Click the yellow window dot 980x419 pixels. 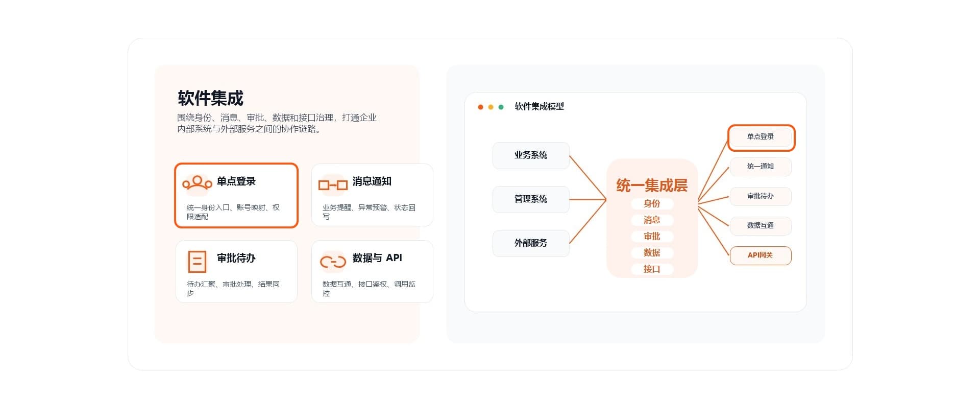(x=491, y=107)
